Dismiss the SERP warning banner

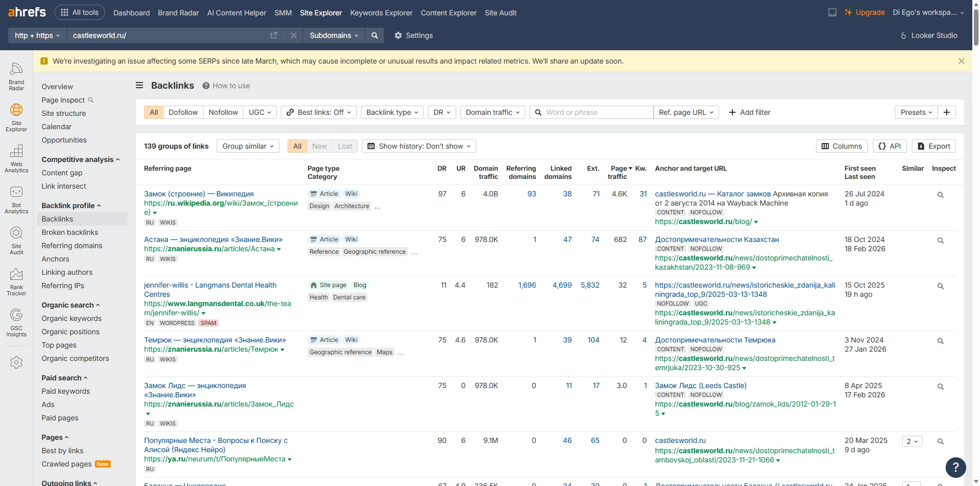click(x=962, y=61)
